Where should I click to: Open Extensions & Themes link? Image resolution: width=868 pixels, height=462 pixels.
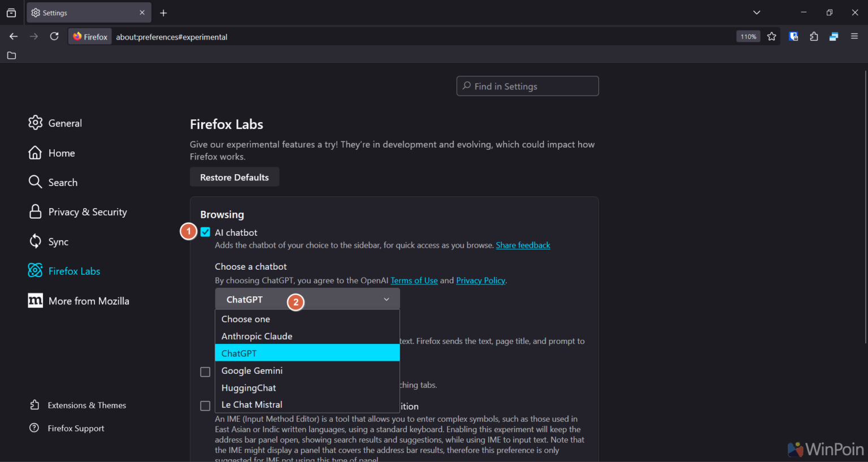coord(77,405)
